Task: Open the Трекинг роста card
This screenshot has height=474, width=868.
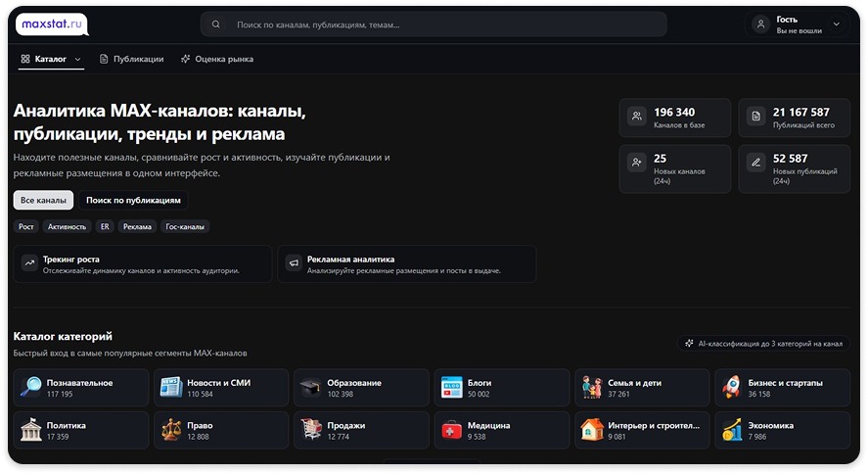Action: pos(142,264)
